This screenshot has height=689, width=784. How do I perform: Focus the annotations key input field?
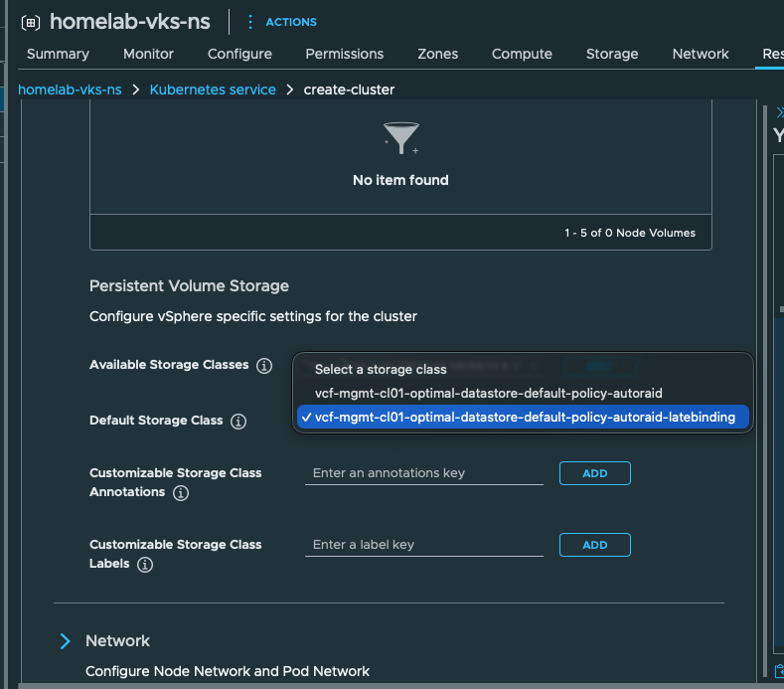point(424,473)
